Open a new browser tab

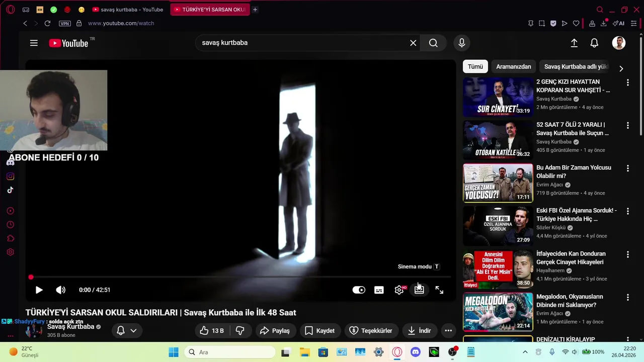[x=255, y=10]
